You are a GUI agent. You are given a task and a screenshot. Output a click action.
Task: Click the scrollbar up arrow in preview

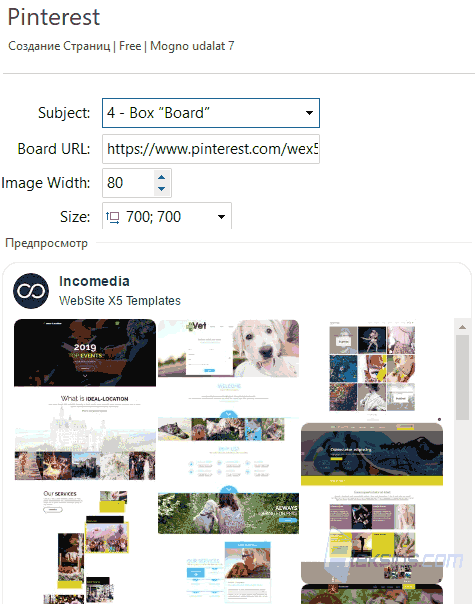click(463, 327)
